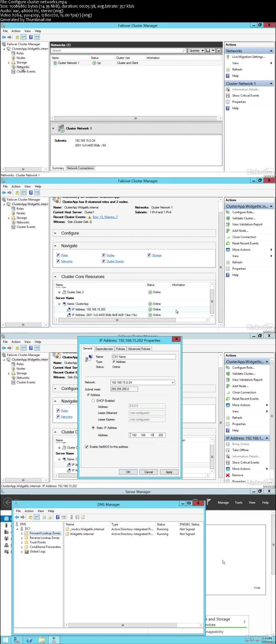This screenshot has height=644, width=276.
Task: Click Take Offline in the Actions pane
Action: (x=240, y=450)
